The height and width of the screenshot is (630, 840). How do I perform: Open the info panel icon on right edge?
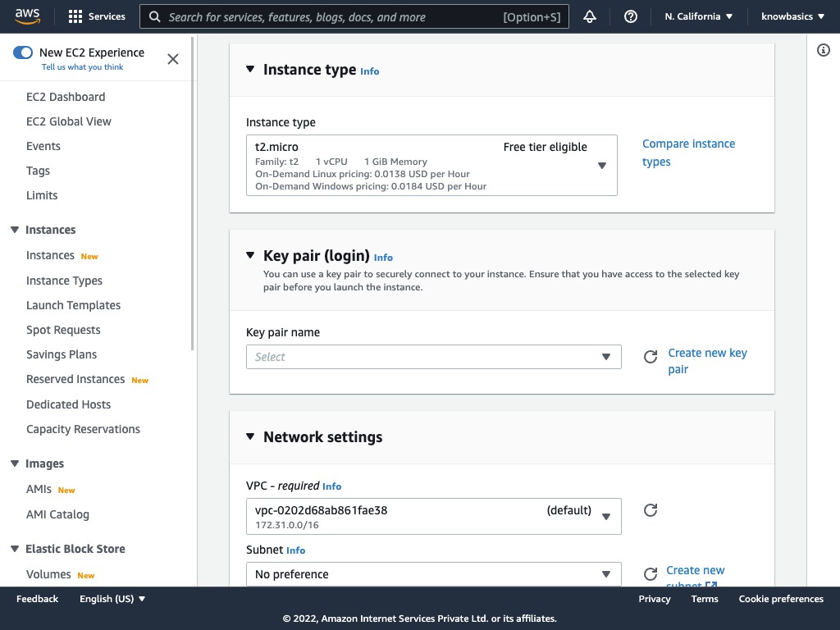pyautogui.click(x=824, y=50)
